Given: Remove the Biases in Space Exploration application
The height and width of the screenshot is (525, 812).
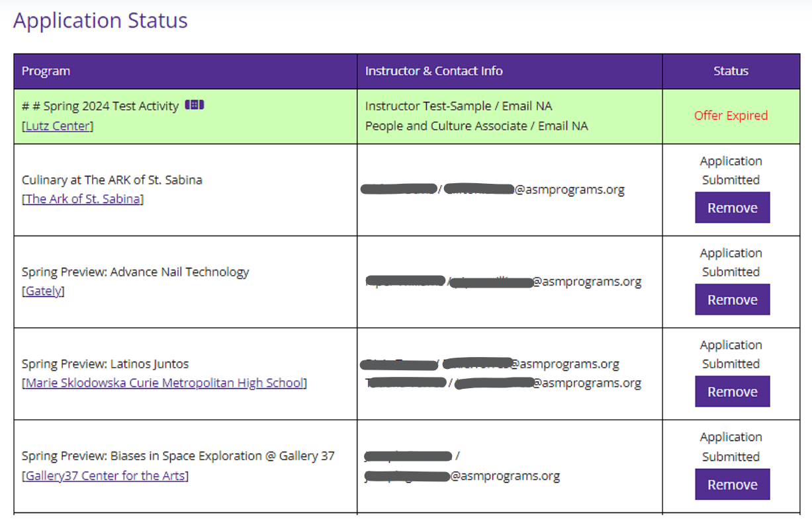Looking at the screenshot, I should click(732, 484).
